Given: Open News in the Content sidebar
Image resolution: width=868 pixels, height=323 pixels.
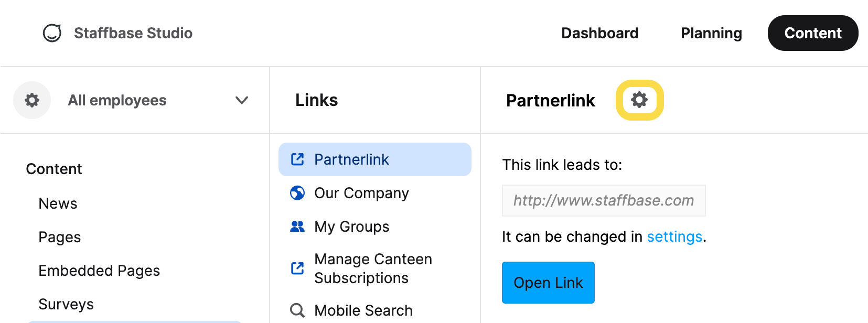Looking at the screenshot, I should coord(58,203).
